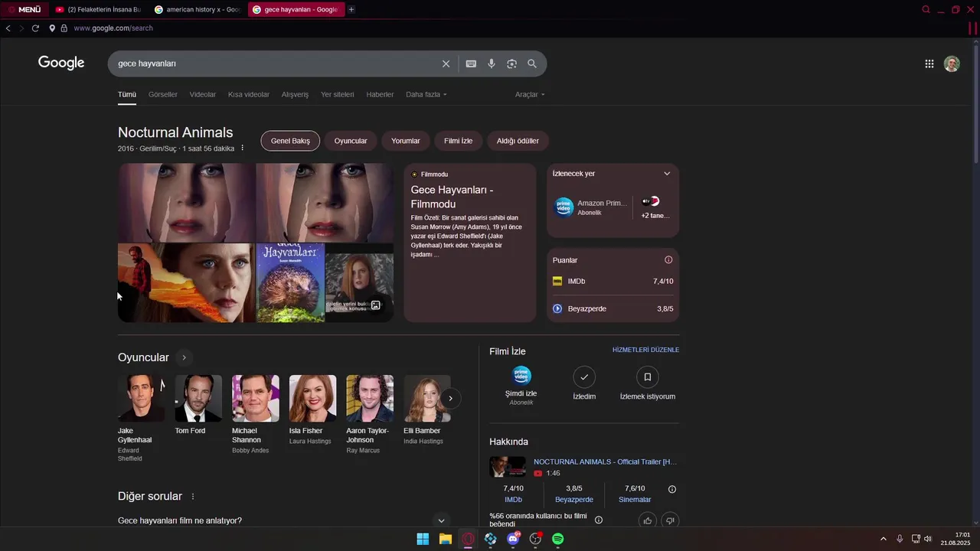Open the american history x browser tab
Viewport: 980px width, 551px height.
198,9
